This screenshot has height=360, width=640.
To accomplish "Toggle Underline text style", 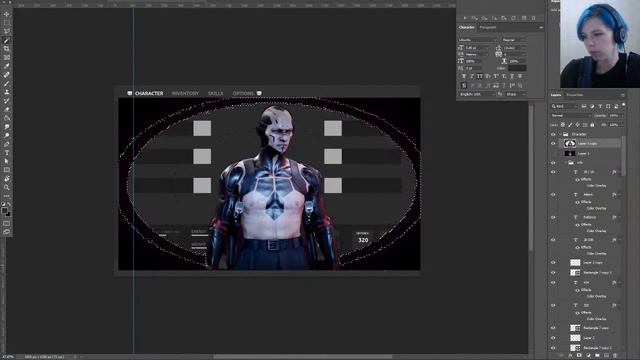I will [512, 76].
